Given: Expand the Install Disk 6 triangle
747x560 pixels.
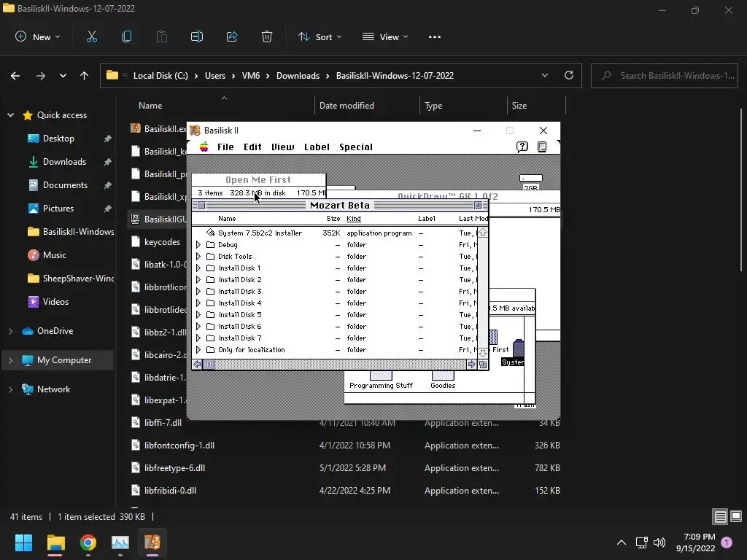Looking at the screenshot, I should pyautogui.click(x=198, y=326).
